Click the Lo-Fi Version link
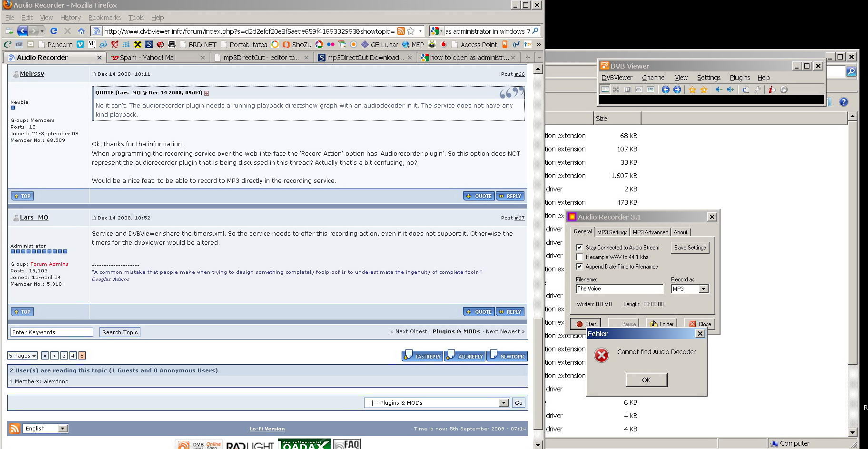The width and height of the screenshot is (868, 449). [x=267, y=429]
